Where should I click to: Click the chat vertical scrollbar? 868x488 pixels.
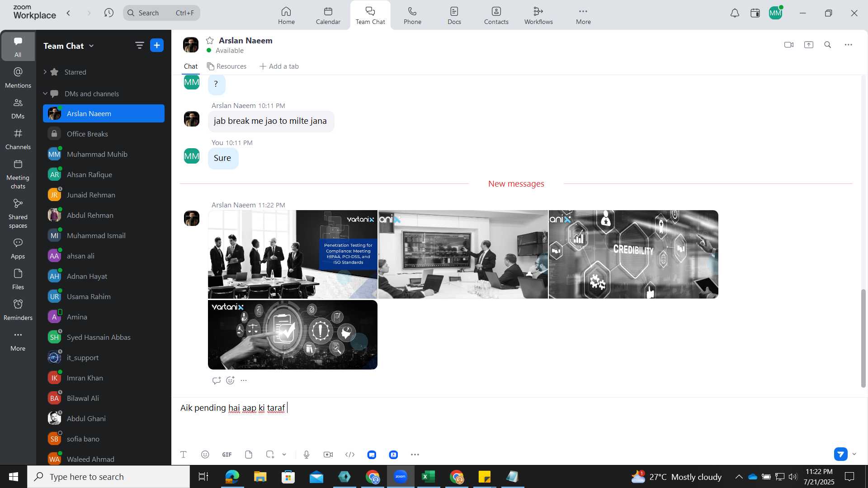[x=863, y=338]
